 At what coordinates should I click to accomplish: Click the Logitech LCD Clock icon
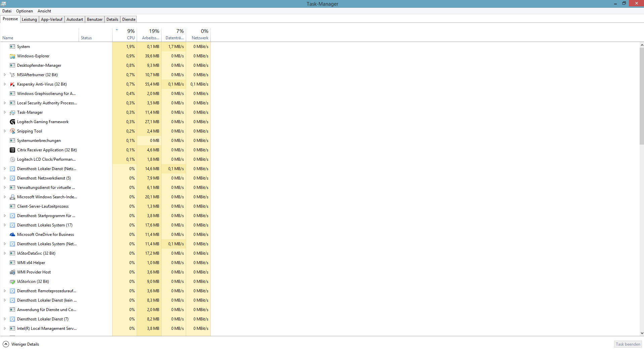pyautogui.click(x=12, y=159)
